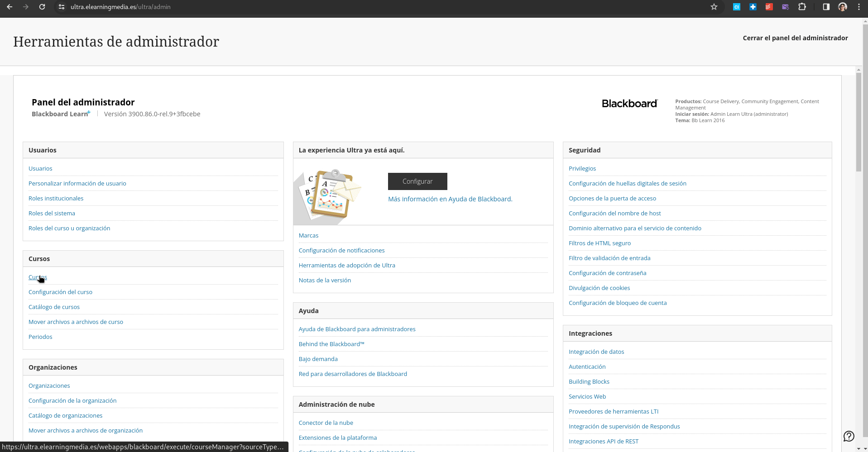
Task: Open Dominio alternativo para el servicio de contenido
Action: tap(635, 228)
